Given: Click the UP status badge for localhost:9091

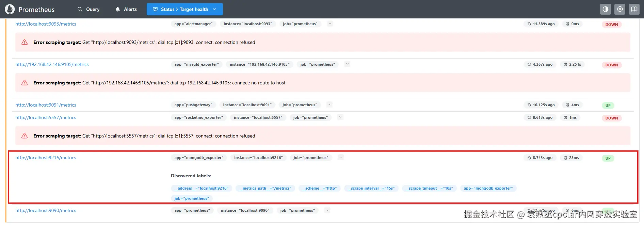Looking at the screenshot, I should point(608,106).
